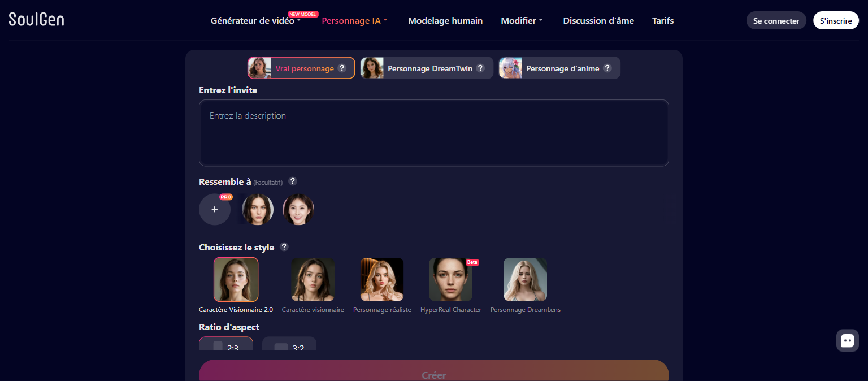Expand the Générateur de vidéo menu
The height and width of the screenshot is (381, 868).
[255, 20]
